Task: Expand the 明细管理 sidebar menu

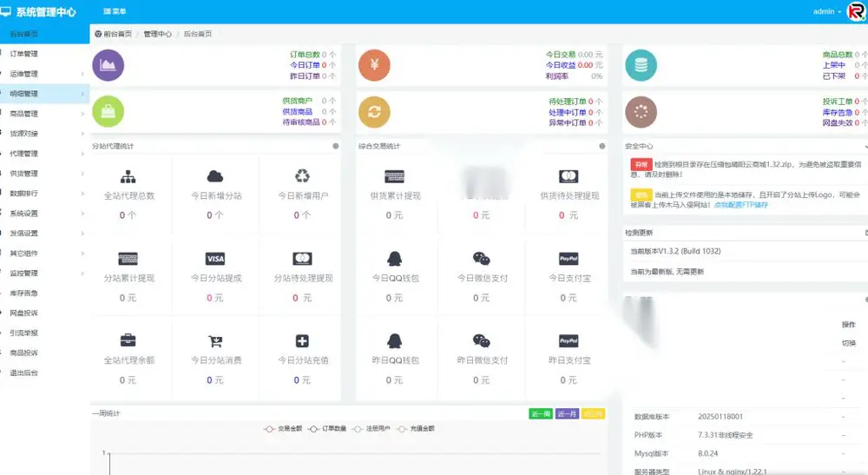Action: point(44,94)
